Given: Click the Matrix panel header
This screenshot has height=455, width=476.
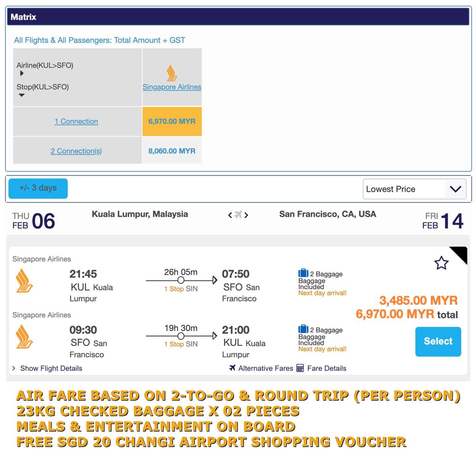Looking at the screenshot, I should tap(238, 17).
